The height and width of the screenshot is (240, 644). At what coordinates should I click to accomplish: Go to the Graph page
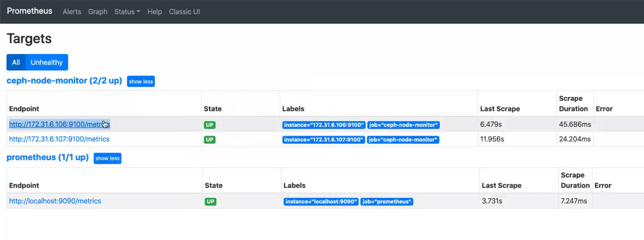(97, 11)
